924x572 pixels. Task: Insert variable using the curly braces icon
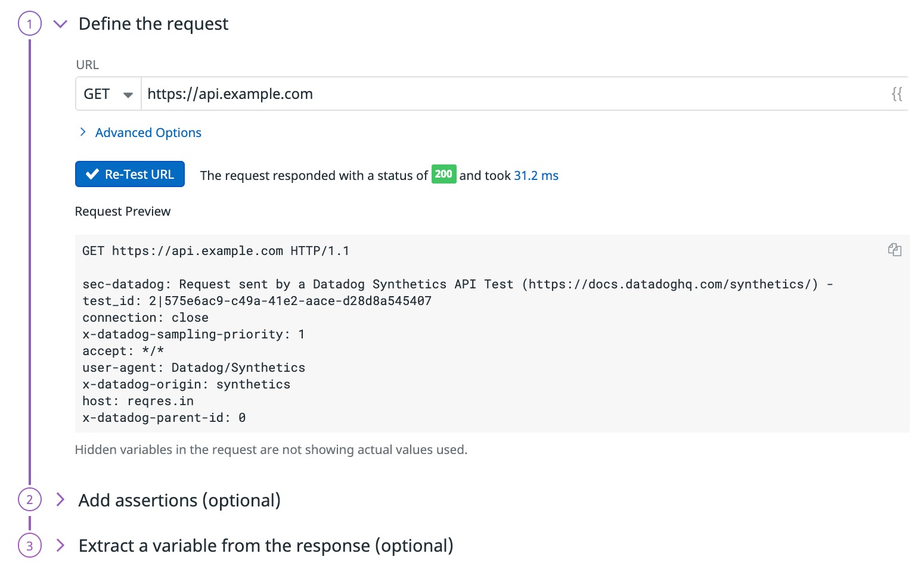[x=897, y=94]
